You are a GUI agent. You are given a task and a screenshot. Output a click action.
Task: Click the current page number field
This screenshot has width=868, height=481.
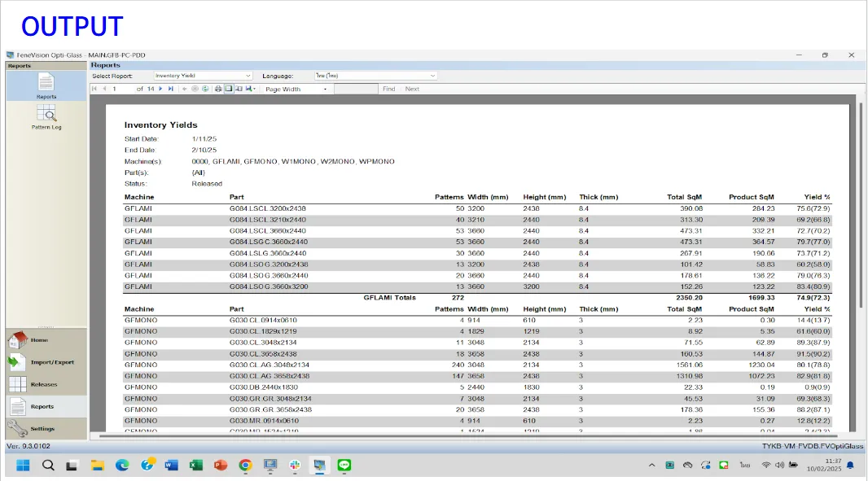(x=122, y=89)
